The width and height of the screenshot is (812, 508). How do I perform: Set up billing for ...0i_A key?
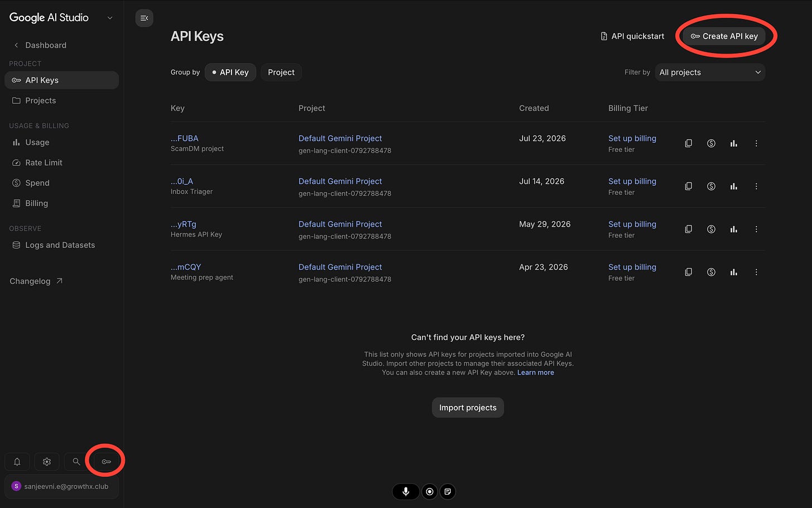[x=632, y=181]
